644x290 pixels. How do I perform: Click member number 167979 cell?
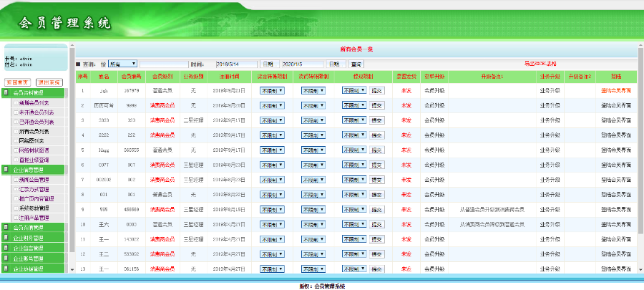click(132, 91)
